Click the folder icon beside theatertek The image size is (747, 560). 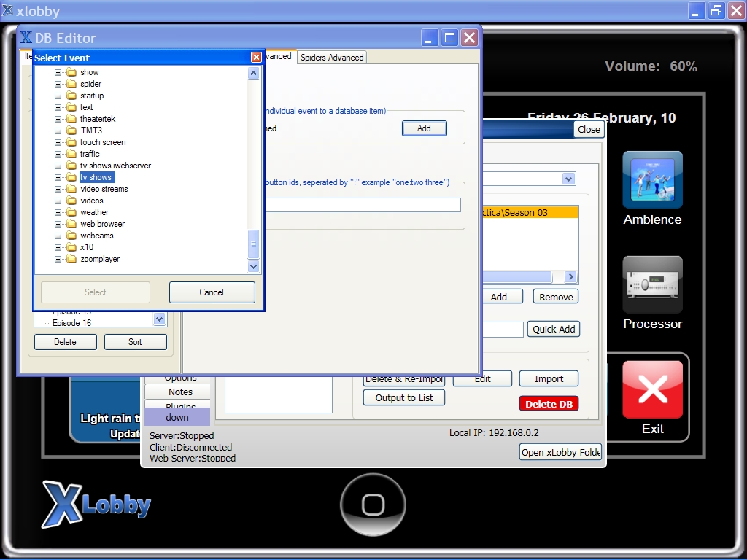[71, 119]
